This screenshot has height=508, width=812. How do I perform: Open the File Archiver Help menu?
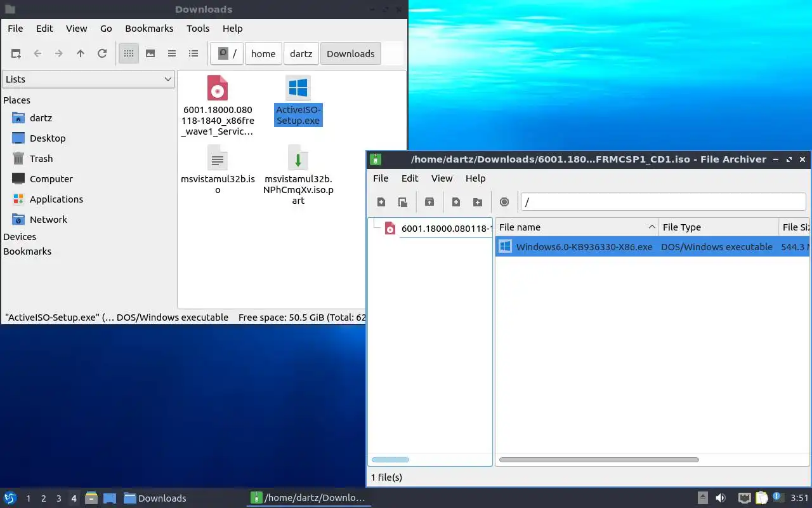click(475, 178)
